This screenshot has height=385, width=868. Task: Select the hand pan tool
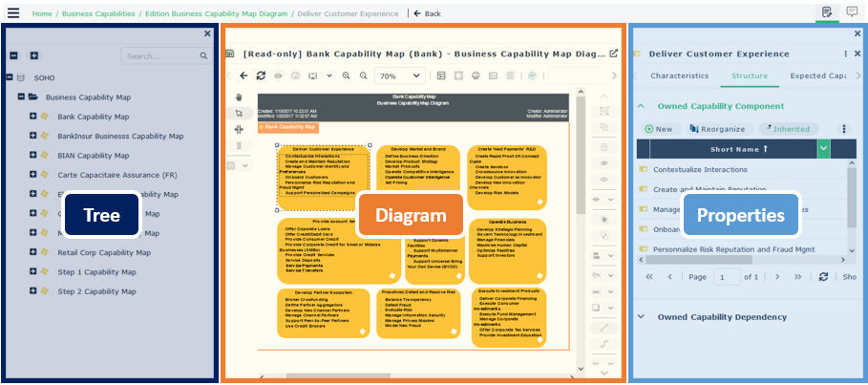pyautogui.click(x=239, y=96)
